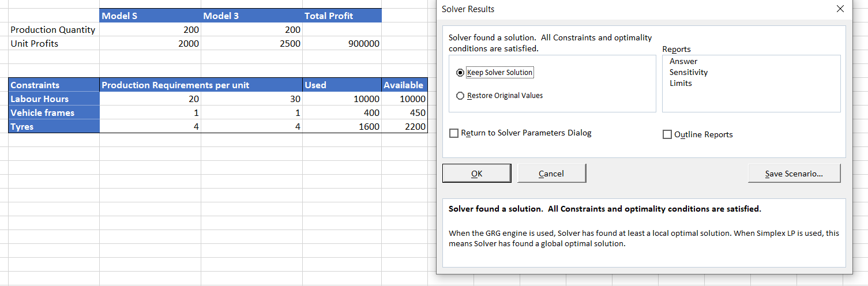Select the Labour Hours Used value cell

click(x=342, y=99)
